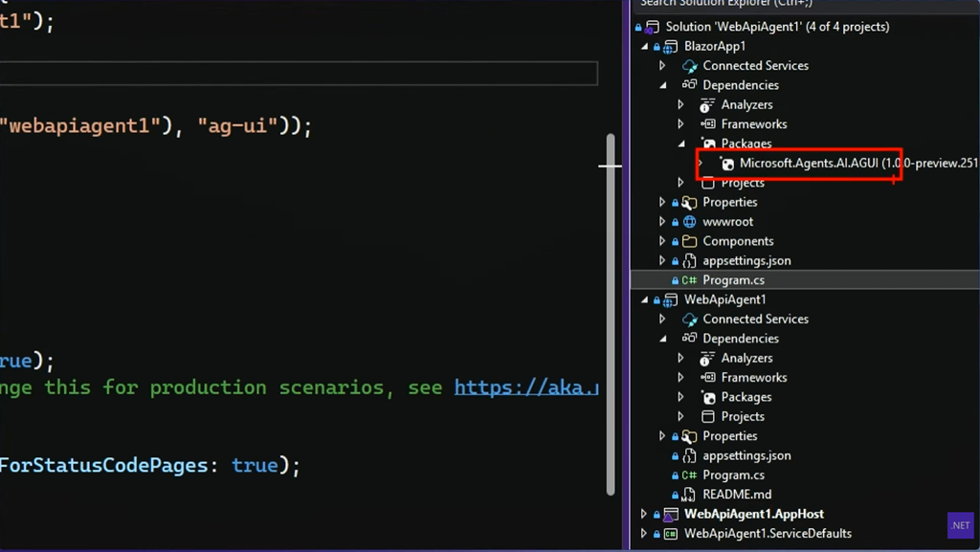Click the "ag-ui" string in code
This screenshot has height=552, width=980.
pyautogui.click(x=237, y=126)
